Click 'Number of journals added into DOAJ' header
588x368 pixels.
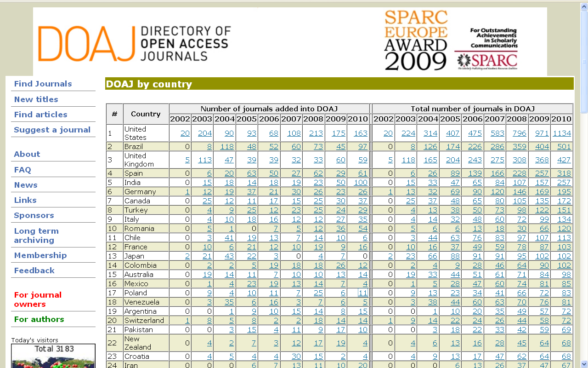pos(269,109)
